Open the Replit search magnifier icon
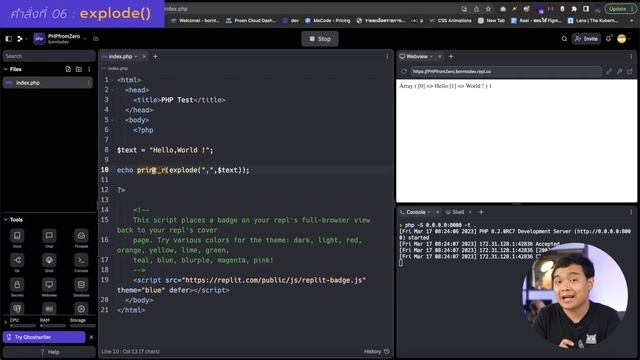Image resolution: width=640 pixels, height=360 pixels. 564,39
